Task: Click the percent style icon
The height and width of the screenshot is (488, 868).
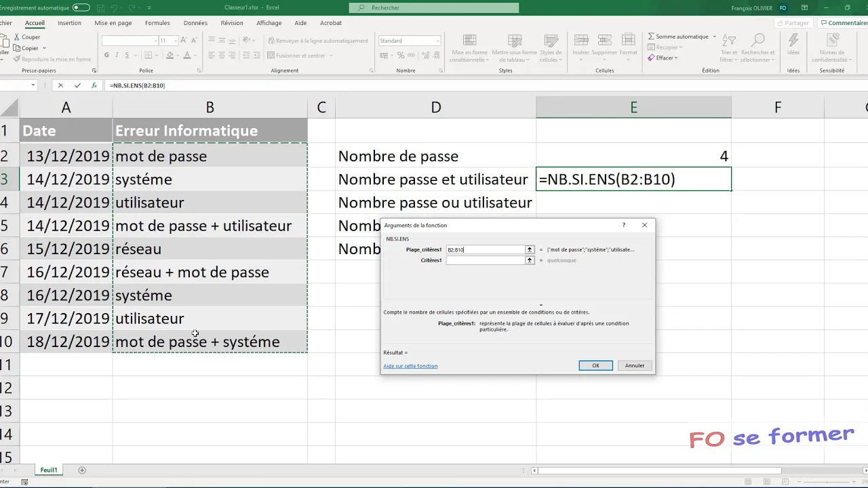Action: point(401,56)
